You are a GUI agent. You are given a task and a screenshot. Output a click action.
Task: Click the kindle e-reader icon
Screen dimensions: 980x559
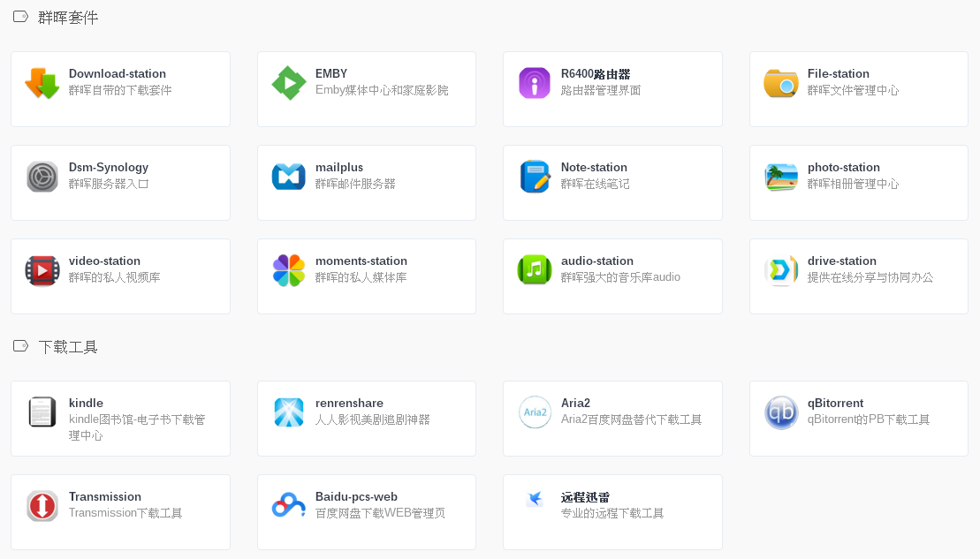(42, 412)
